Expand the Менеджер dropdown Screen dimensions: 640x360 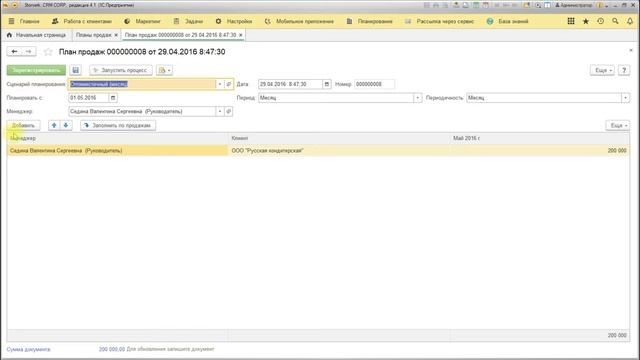pyautogui.click(x=220, y=111)
